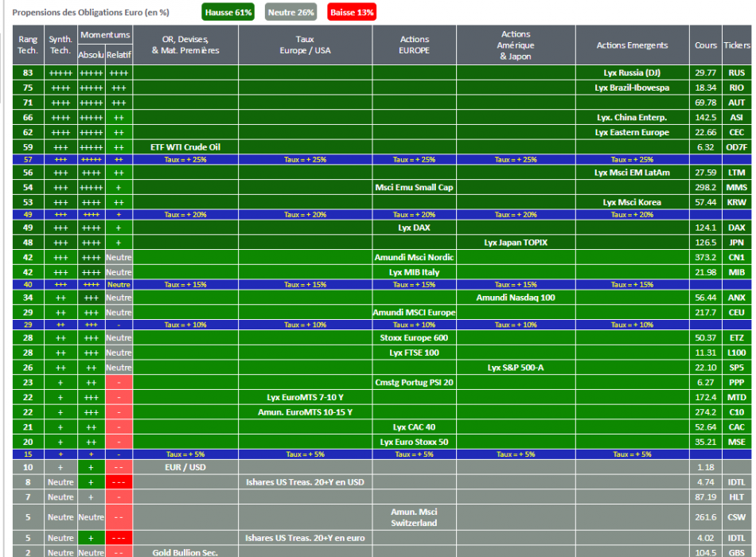Select the "ETF WTI Crude Oil" cell

185,147
